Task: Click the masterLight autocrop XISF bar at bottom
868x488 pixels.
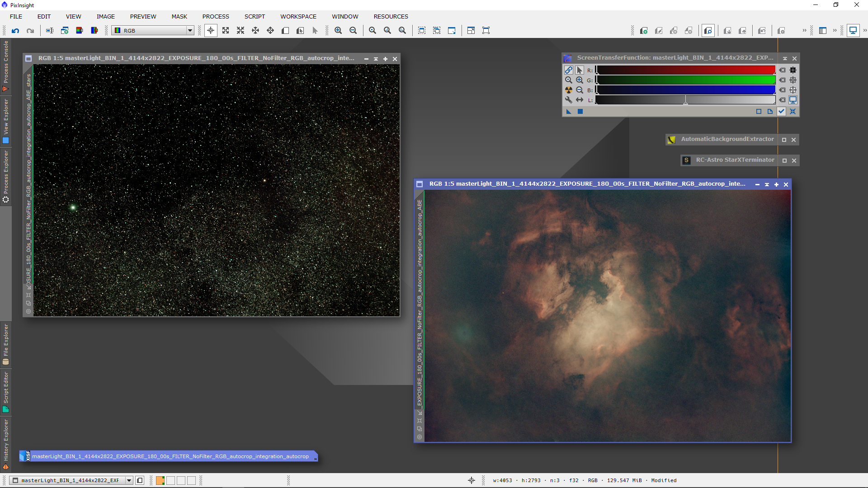Action: (170, 456)
